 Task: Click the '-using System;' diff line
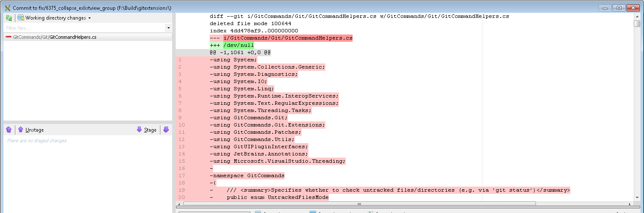point(234,60)
